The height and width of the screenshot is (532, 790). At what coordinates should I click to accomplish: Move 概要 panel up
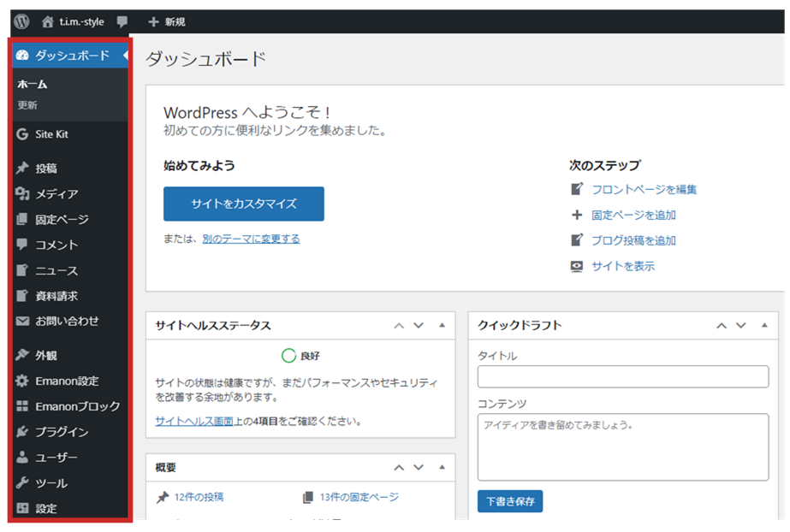point(399,468)
